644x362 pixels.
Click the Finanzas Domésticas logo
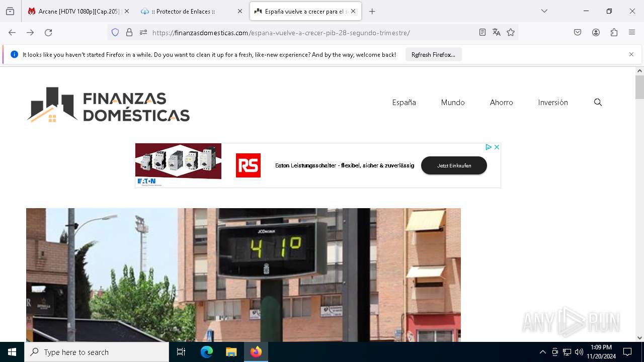click(x=108, y=105)
